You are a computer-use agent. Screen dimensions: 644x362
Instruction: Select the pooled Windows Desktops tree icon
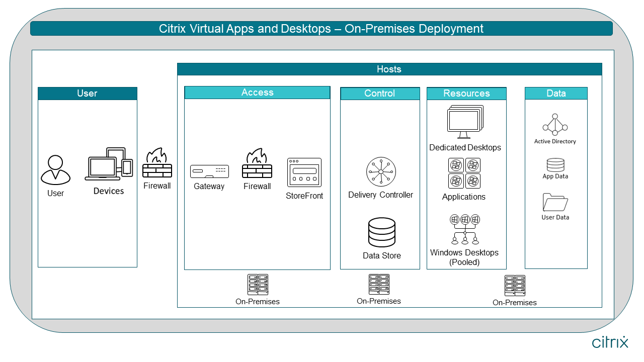click(465, 229)
